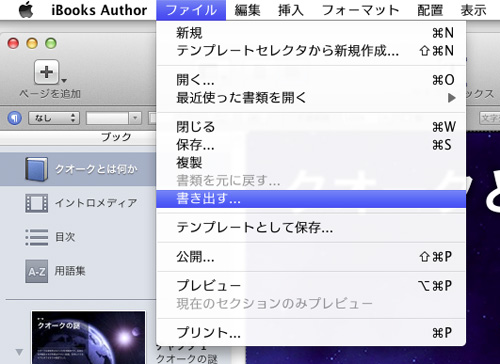Open the 配置 menu

click(430, 10)
